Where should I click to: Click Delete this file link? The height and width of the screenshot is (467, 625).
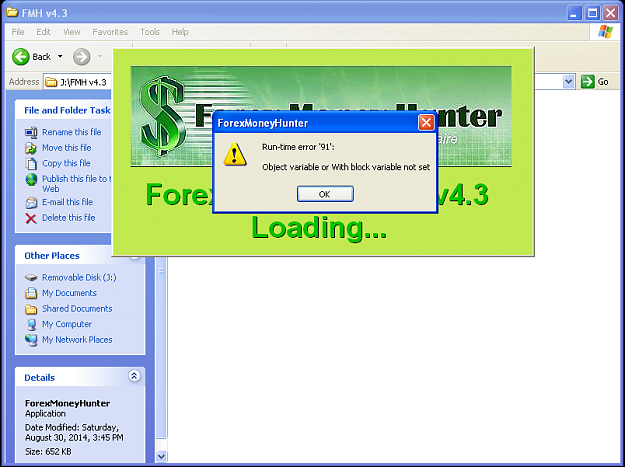69,218
